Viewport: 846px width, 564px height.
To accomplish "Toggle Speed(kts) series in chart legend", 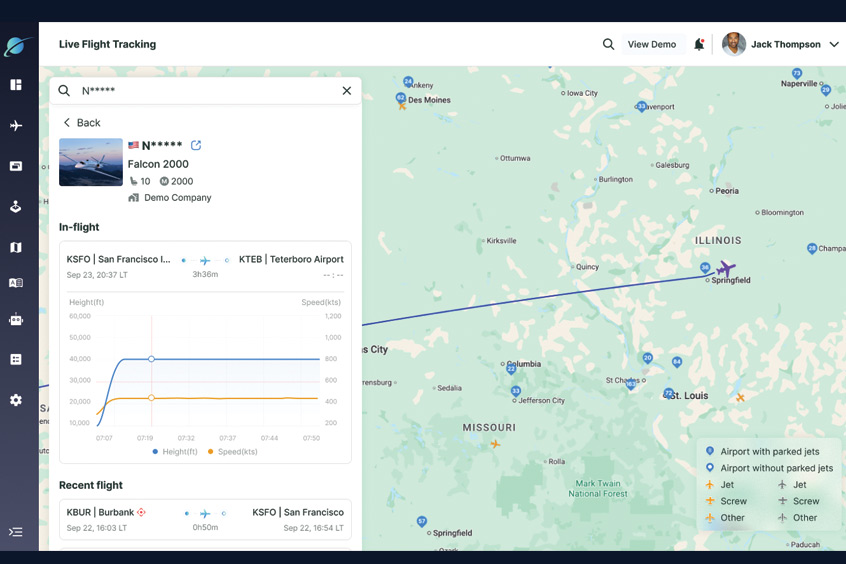I will 232,452.
